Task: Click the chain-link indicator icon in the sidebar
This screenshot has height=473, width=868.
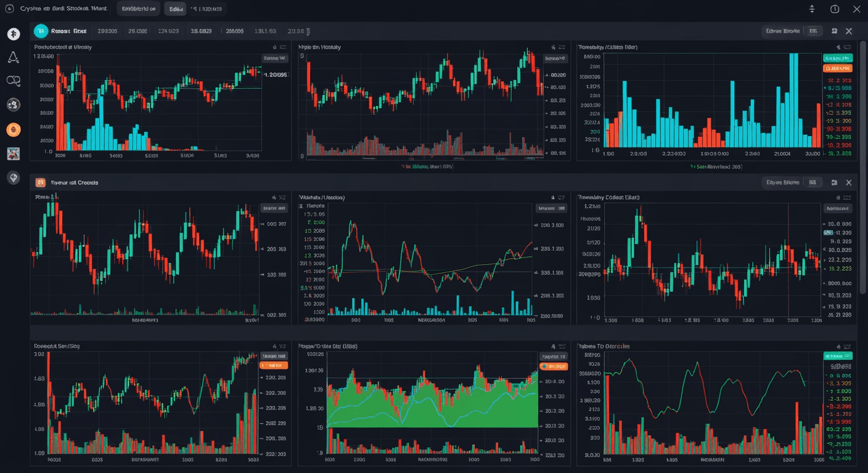Action: click(14, 81)
